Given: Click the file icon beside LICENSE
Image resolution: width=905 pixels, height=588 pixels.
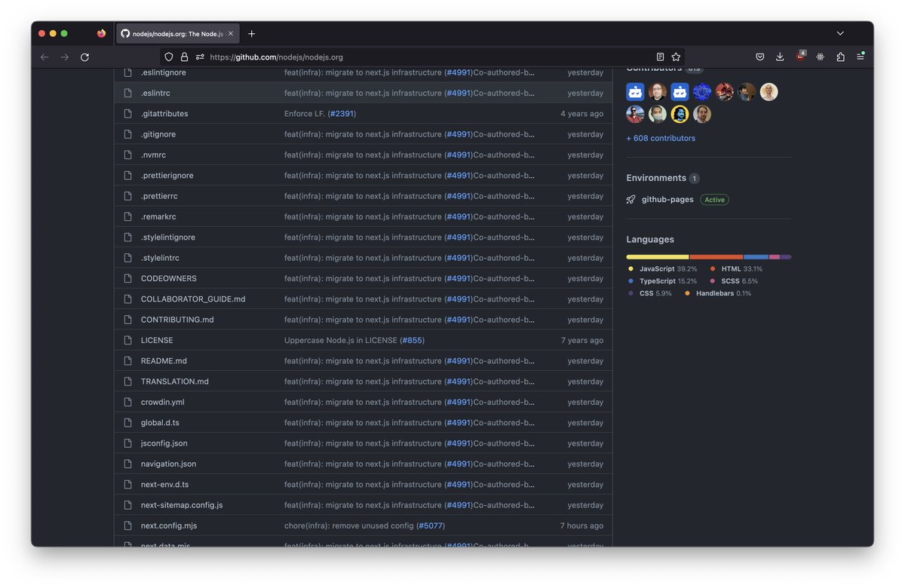Looking at the screenshot, I should [x=127, y=341].
